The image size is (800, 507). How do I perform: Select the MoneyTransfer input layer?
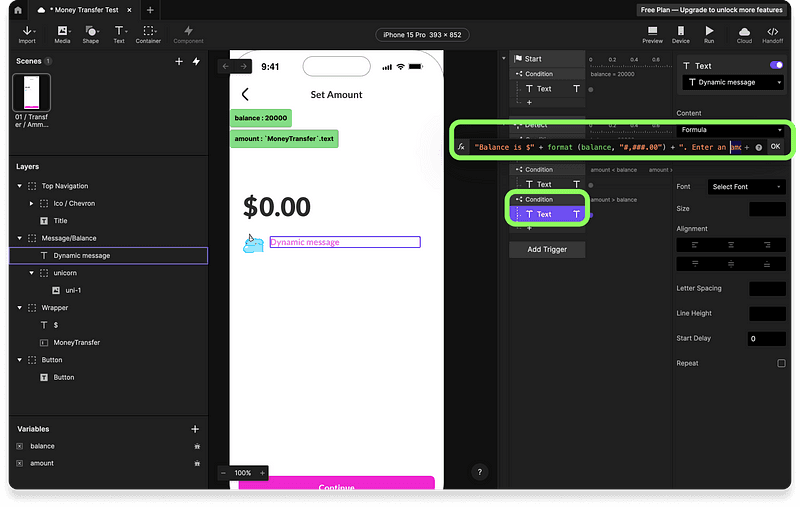(x=109, y=343)
